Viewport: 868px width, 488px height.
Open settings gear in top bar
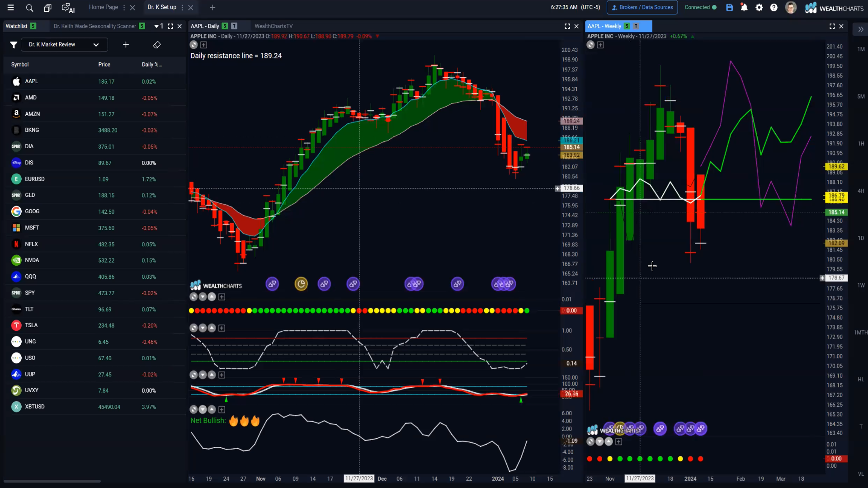759,8
